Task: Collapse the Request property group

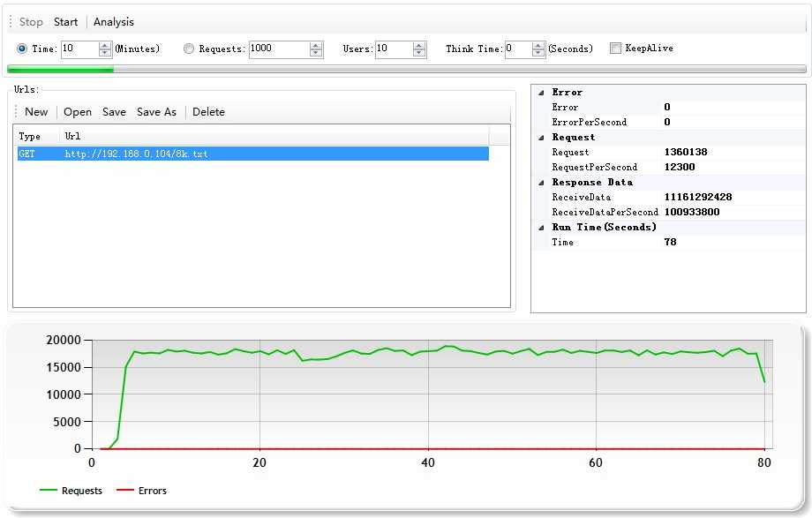Action: click(541, 138)
